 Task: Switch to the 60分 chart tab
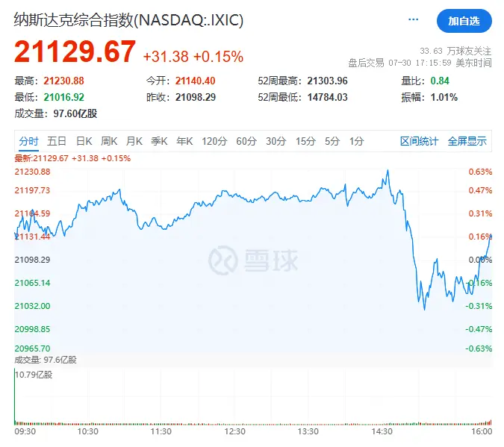246,141
